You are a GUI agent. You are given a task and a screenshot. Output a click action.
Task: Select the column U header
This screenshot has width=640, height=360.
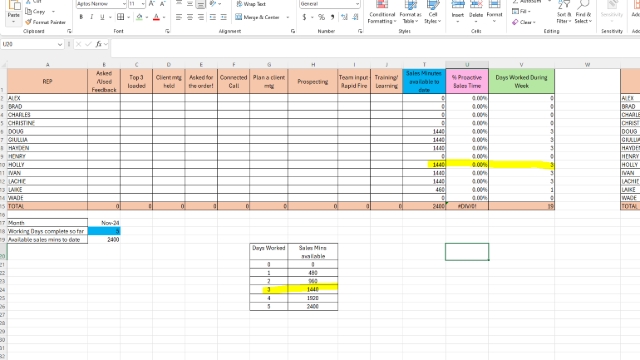coord(467,64)
